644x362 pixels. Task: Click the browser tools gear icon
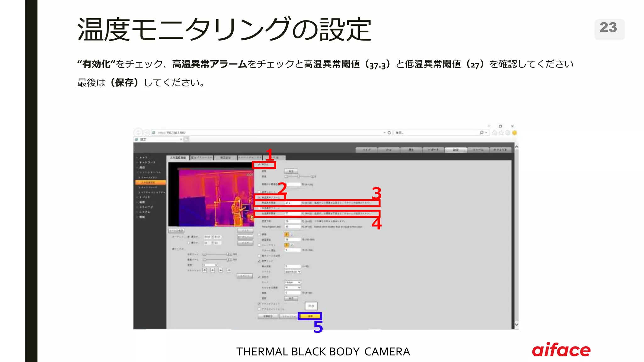(508, 133)
